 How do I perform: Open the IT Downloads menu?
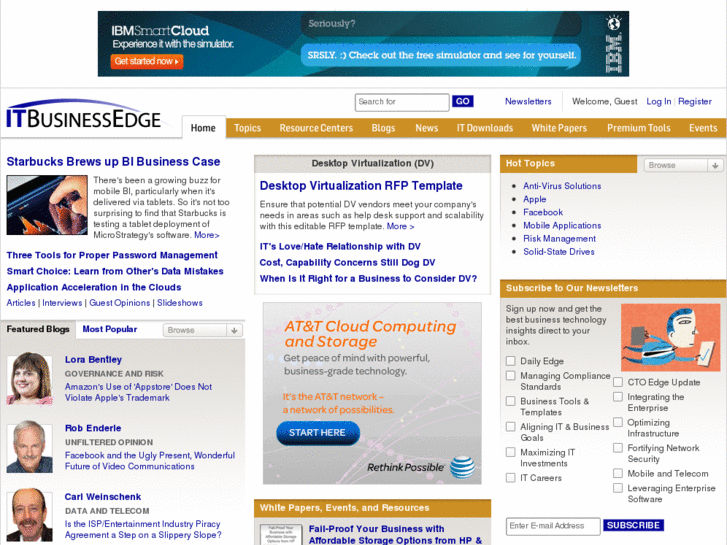(x=485, y=128)
